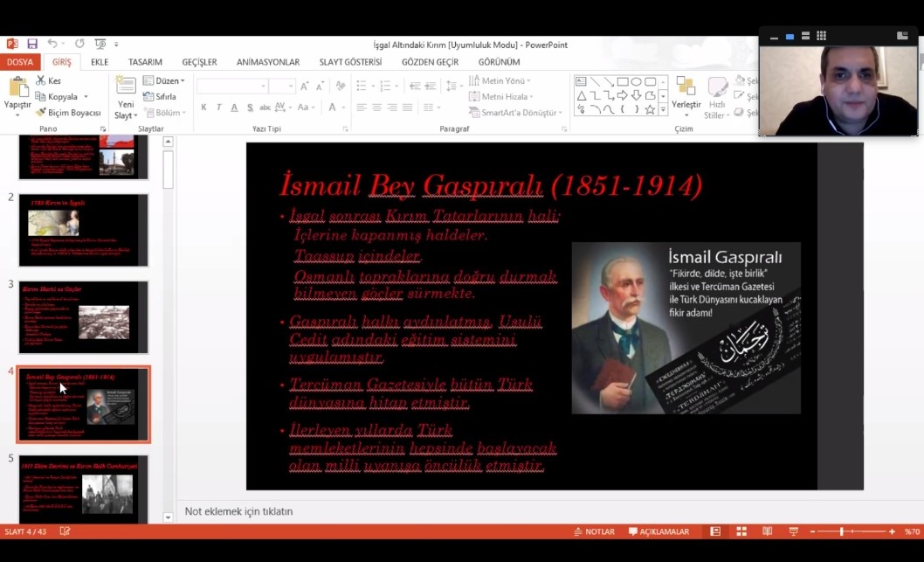Start slideshow from beginning quick access icon

click(x=100, y=44)
